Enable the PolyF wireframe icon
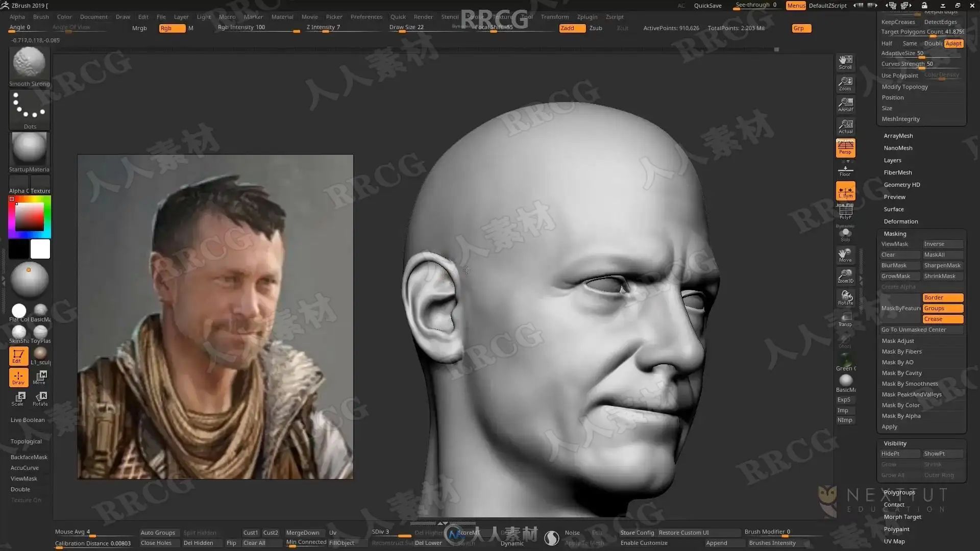 845,212
